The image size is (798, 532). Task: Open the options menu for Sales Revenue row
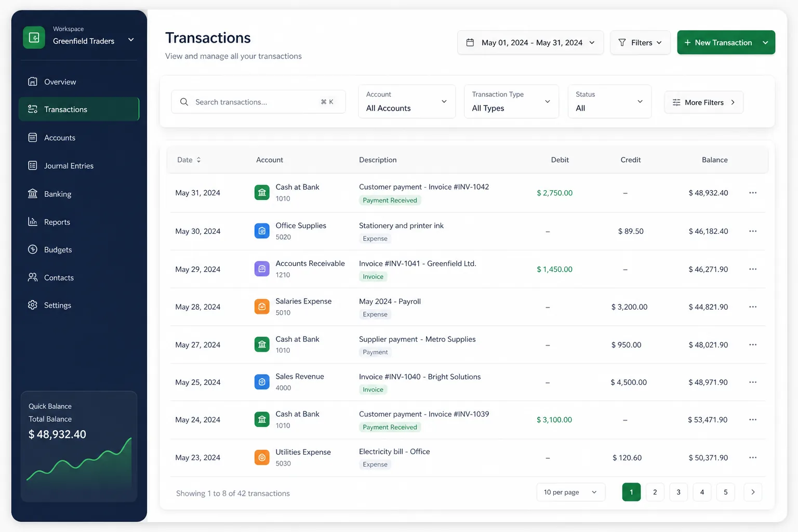(753, 382)
